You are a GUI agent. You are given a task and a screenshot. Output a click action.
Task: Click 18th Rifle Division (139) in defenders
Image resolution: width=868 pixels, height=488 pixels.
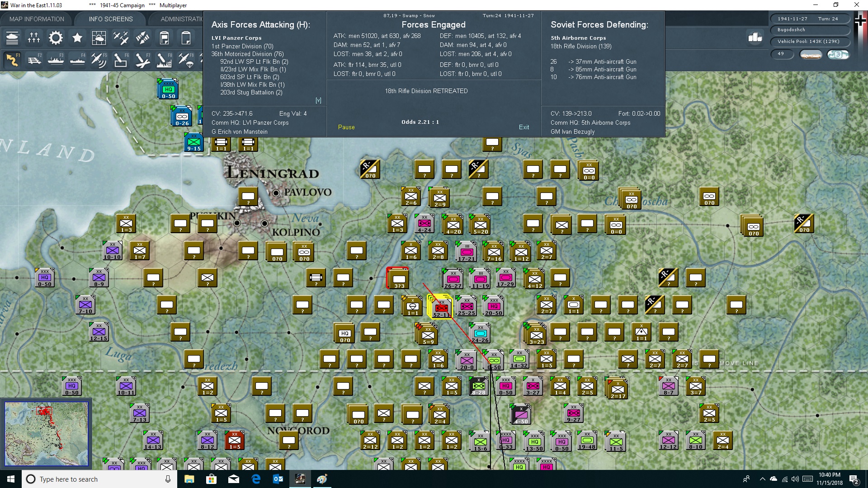(580, 46)
